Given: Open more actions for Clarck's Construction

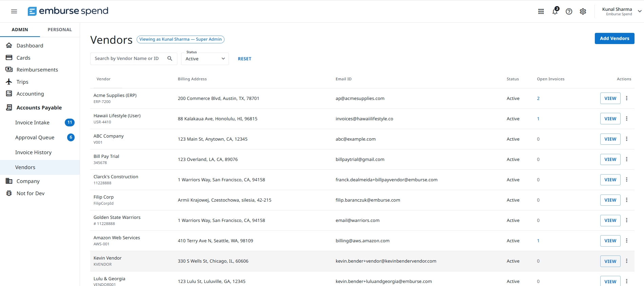Looking at the screenshot, I should pyautogui.click(x=626, y=180).
